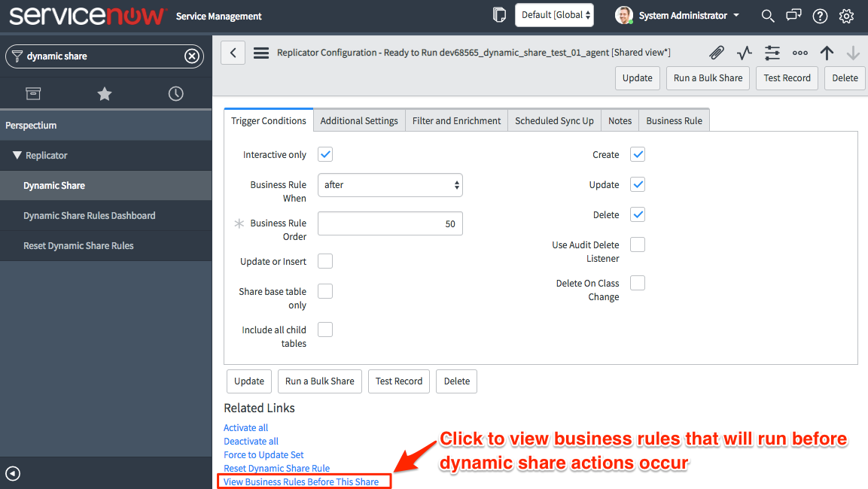
Task: Click Deactivate all link
Action: (251, 442)
